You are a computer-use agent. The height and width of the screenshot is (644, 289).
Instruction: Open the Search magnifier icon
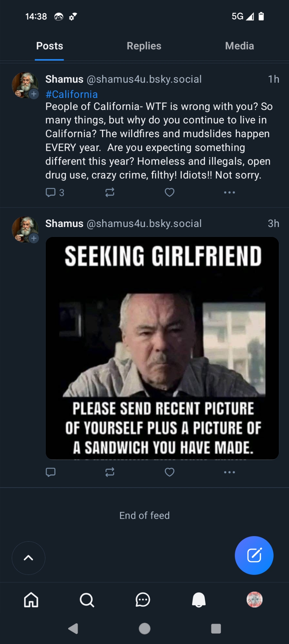pos(87,600)
